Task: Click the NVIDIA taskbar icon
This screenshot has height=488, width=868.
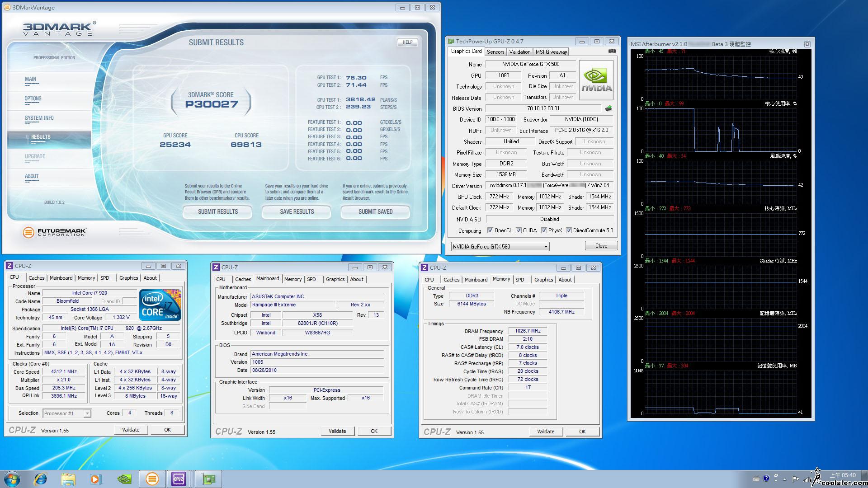Action: (x=124, y=479)
